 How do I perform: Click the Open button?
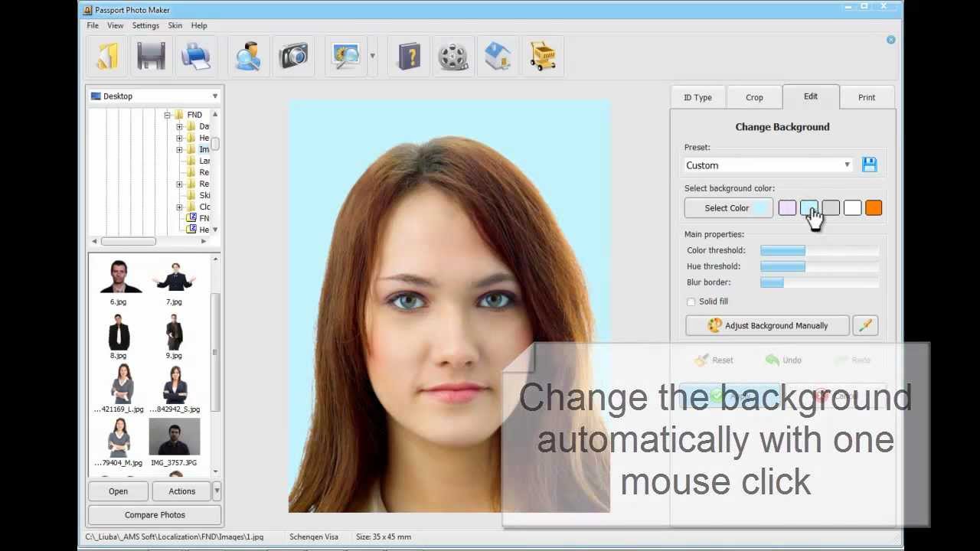(118, 491)
